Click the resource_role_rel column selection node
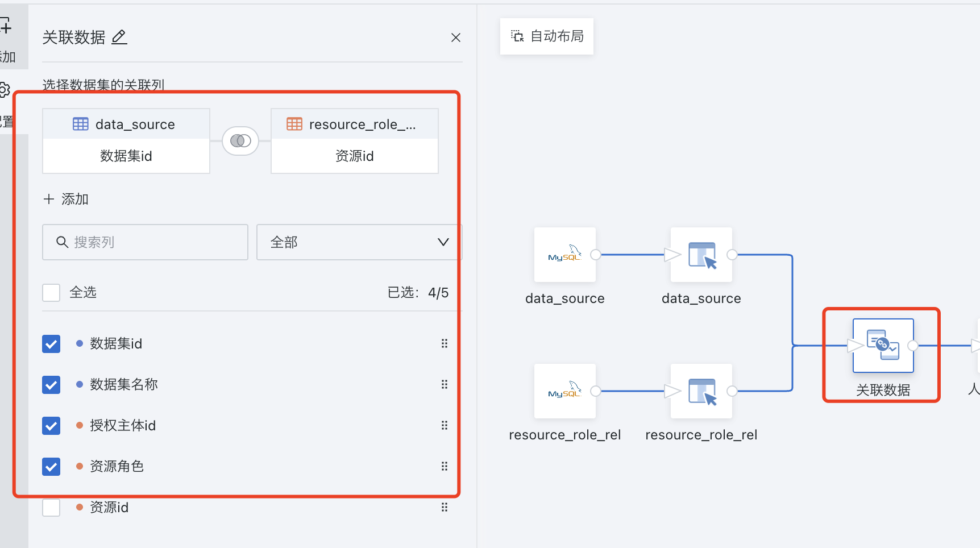The height and width of the screenshot is (548, 980). 701,391
